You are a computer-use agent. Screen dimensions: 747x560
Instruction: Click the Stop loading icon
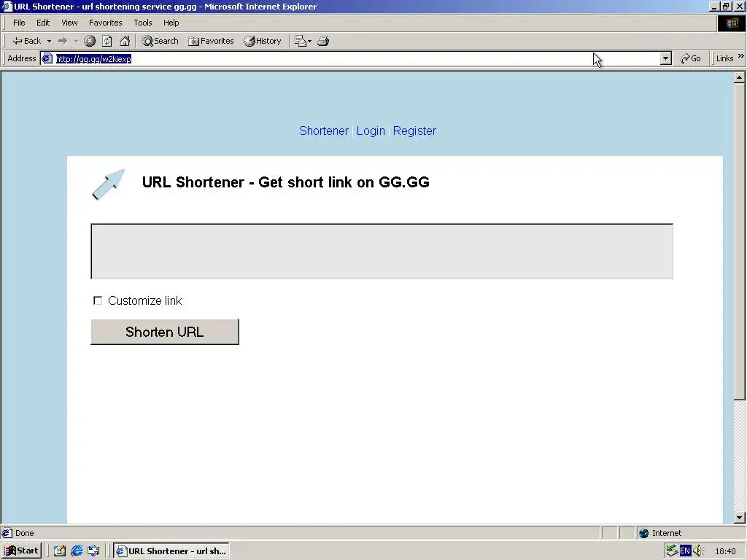tap(90, 41)
